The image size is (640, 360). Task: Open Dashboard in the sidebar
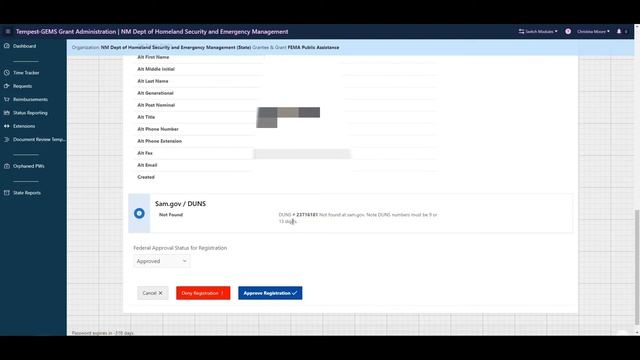click(x=24, y=46)
